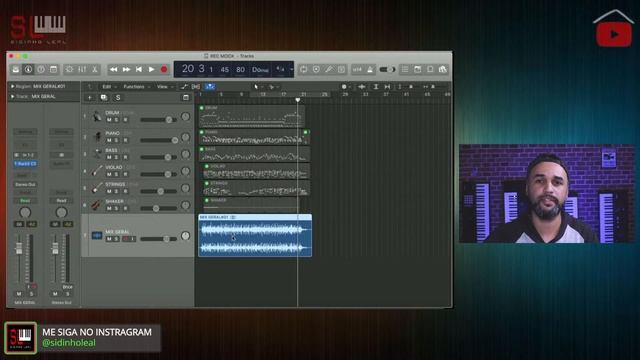Click the DRUM track instrument icon
This screenshot has width=640, height=360.
97,116
